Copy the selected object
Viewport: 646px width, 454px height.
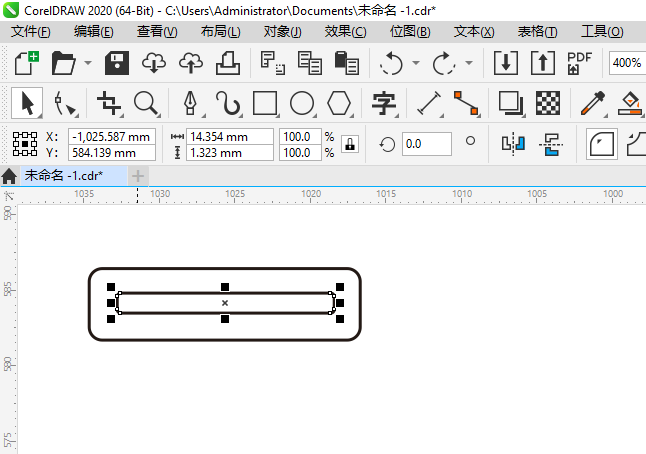coord(309,63)
